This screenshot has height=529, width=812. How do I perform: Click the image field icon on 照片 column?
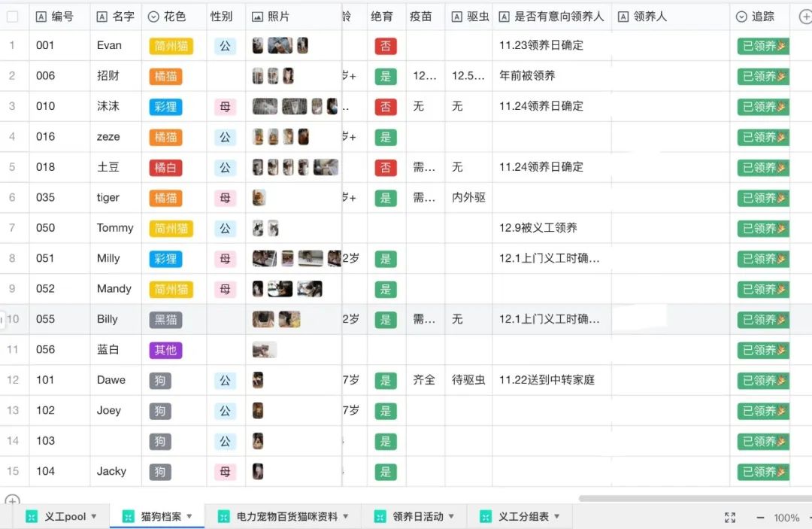257,17
